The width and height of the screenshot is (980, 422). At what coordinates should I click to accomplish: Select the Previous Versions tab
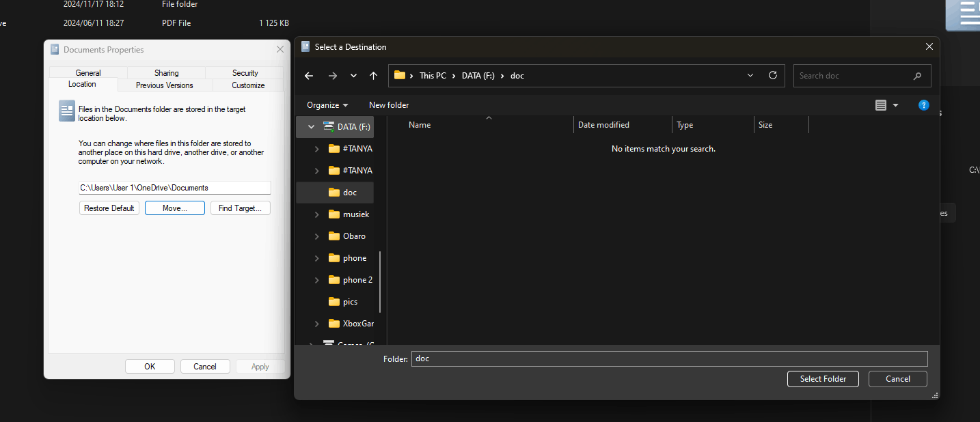(165, 85)
